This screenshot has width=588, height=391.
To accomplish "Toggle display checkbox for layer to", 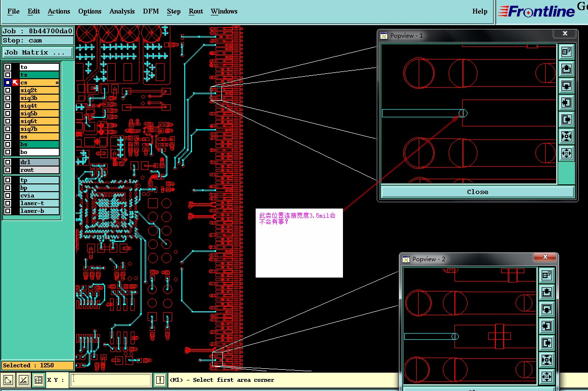I will (x=7, y=67).
